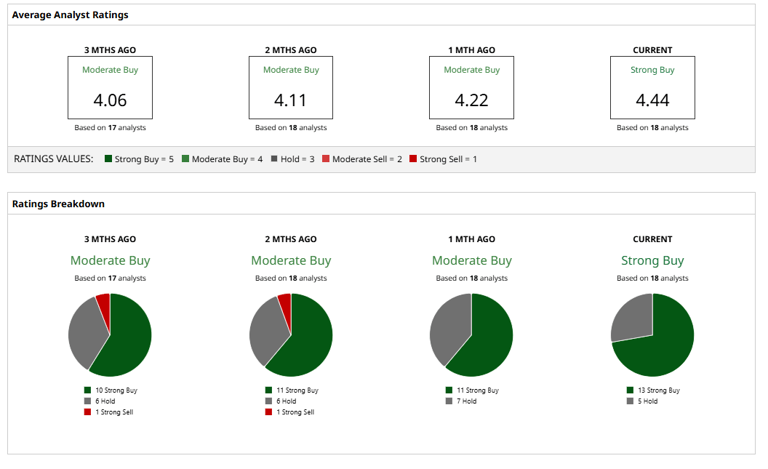Click the Moderate Buy = 4 legend swatch
The height and width of the screenshot is (469, 768).
pos(184,159)
